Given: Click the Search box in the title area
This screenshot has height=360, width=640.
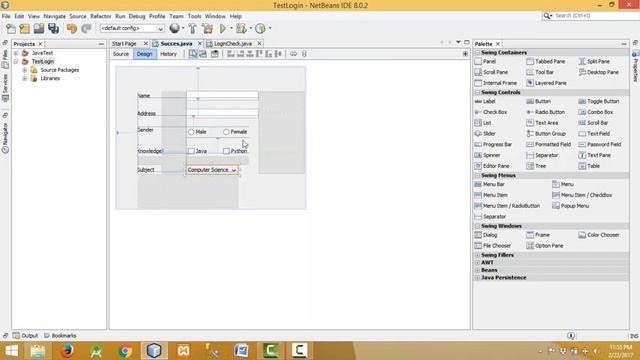Looking at the screenshot, I should click(591, 16).
